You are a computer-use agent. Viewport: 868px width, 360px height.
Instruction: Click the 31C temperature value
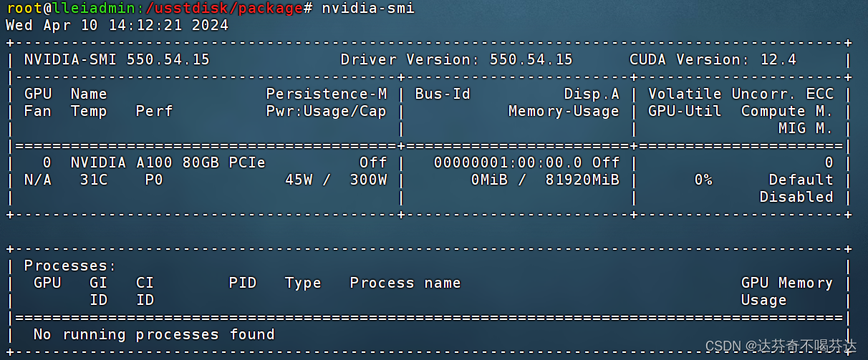click(x=94, y=180)
